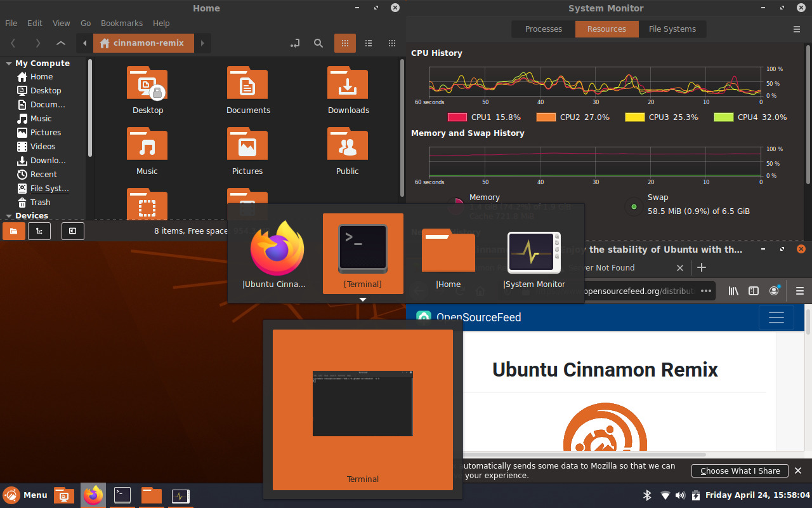This screenshot has height=508, width=812.
Task: Click the Memory usage graph in System Monitor
Action: (594, 162)
